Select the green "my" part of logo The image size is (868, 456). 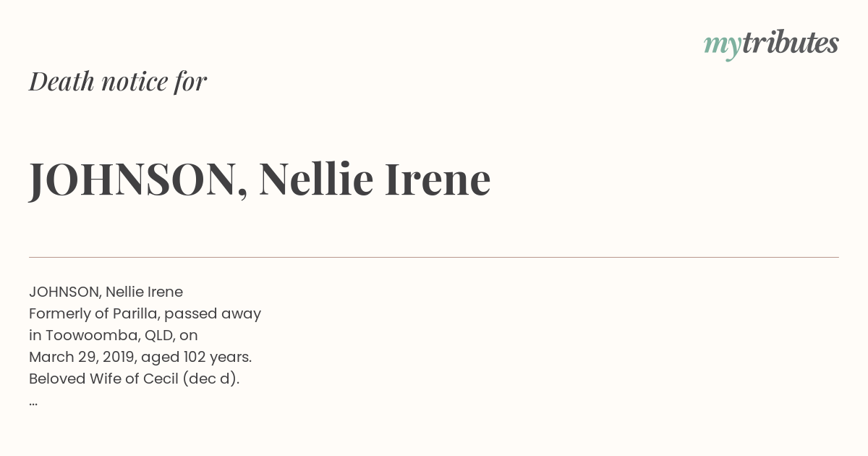pyautogui.click(x=723, y=47)
